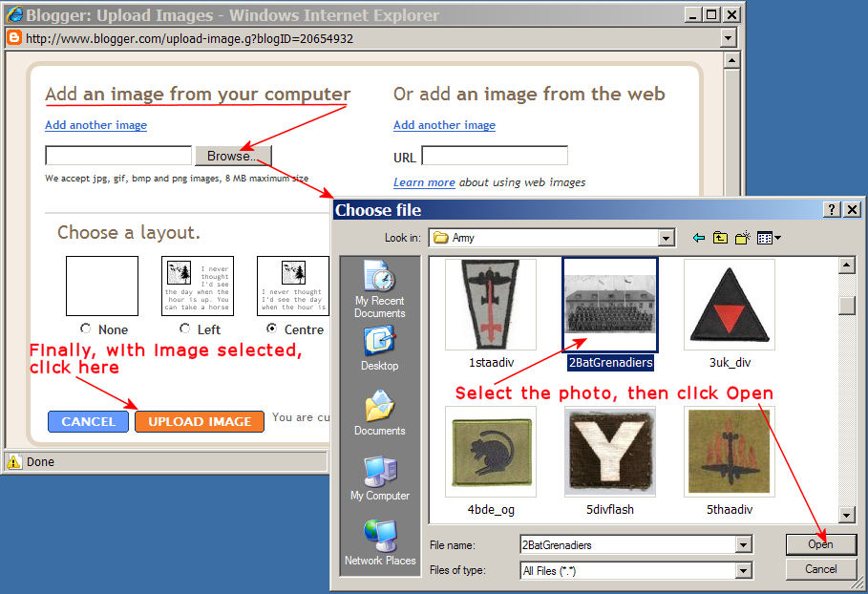The image size is (868, 594).
Task: Click the 3uk_div file name label
Action: [x=730, y=363]
